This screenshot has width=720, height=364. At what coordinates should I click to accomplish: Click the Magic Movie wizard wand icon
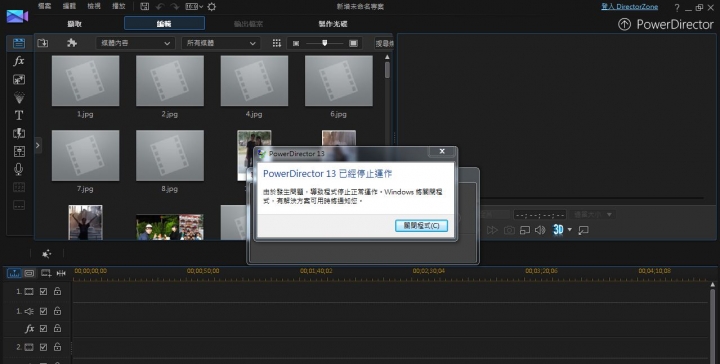46,253
